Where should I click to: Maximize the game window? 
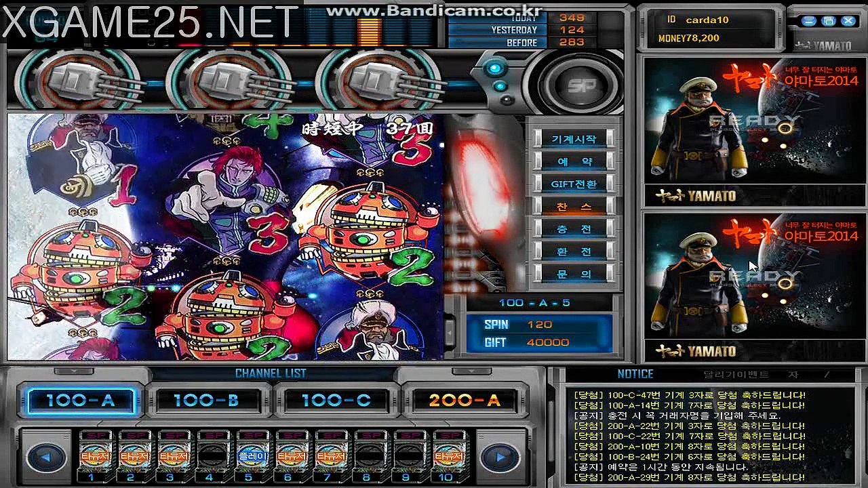coord(828,22)
